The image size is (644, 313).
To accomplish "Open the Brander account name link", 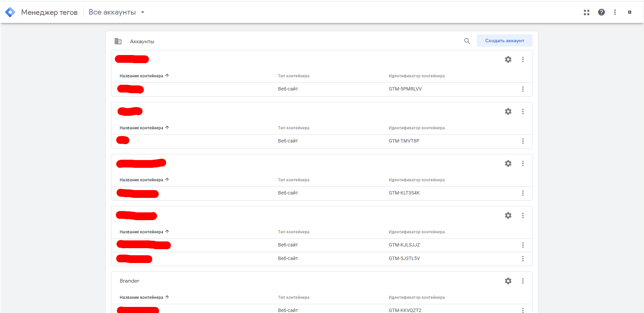I will 129,281.
